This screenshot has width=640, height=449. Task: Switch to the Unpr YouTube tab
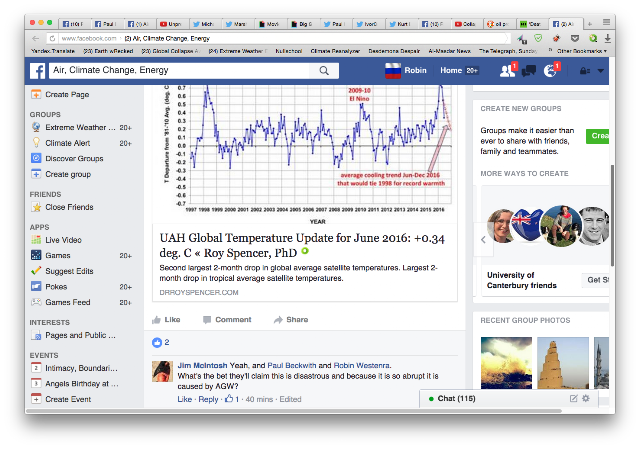point(173,24)
